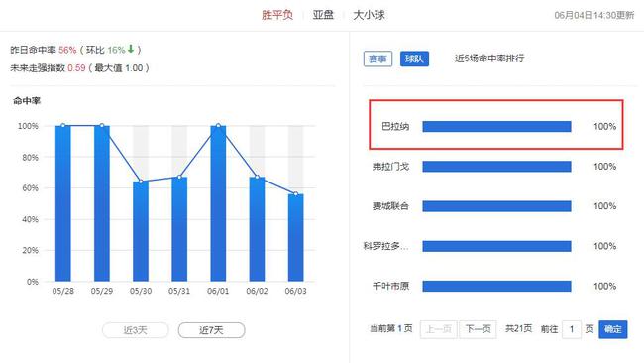Toggle the 赛事 ranking filter
This screenshot has width=644, height=363.
pyautogui.click(x=377, y=59)
